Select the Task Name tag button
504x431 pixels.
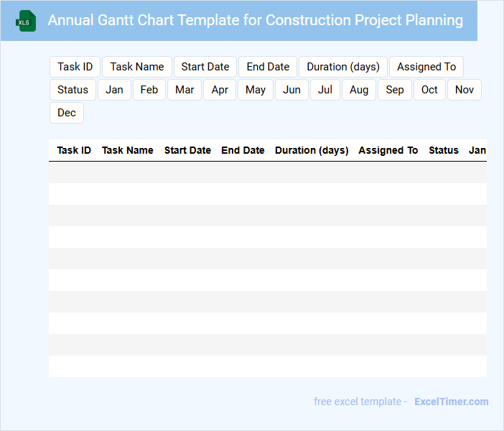(137, 67)
